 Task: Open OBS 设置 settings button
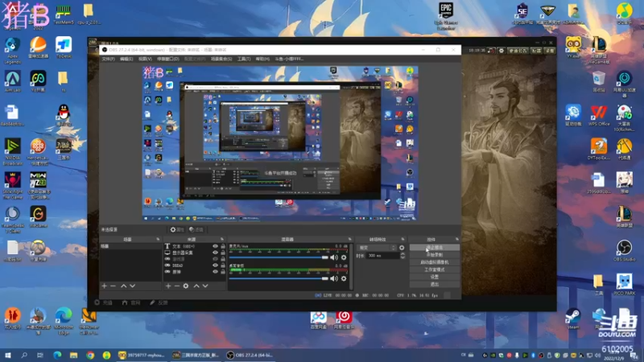435,277
